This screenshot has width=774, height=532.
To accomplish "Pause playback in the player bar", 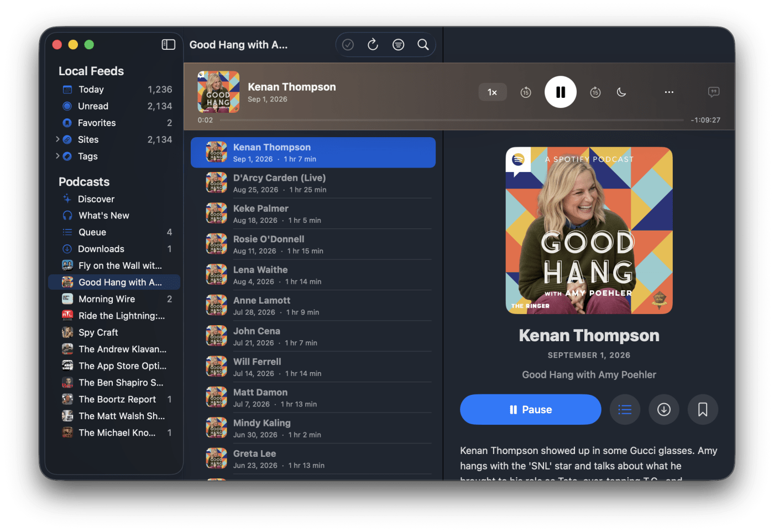I will (561, 92).
